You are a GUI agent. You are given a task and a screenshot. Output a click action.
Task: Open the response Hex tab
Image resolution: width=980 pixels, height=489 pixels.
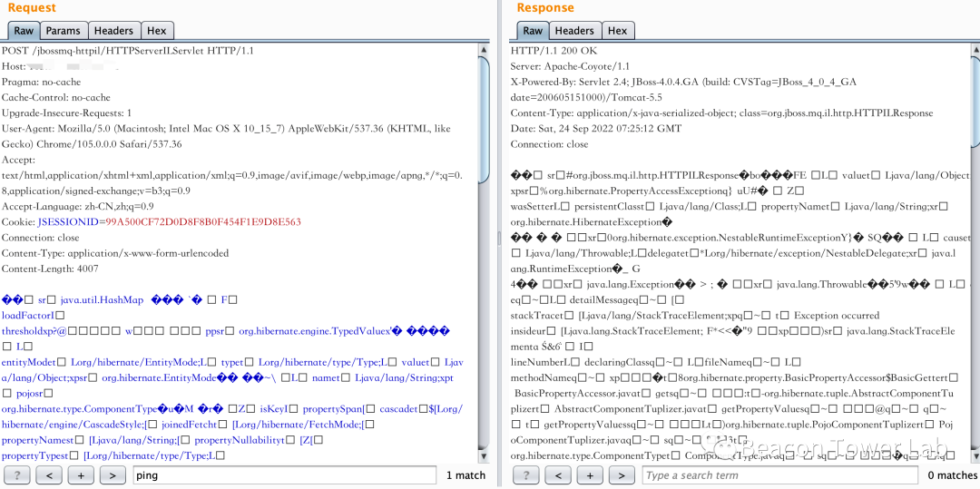(618, 31)
